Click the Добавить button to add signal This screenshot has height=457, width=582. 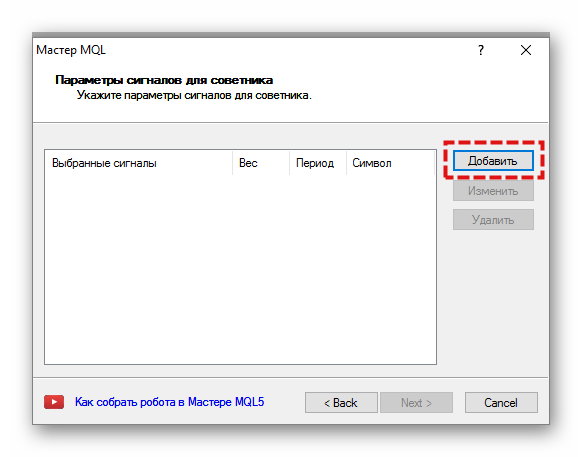click(x=493, y=161)
